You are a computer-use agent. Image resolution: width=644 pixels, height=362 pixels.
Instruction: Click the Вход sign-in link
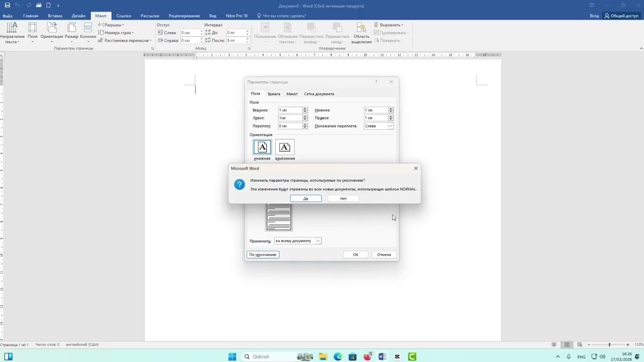pos(594,16)
